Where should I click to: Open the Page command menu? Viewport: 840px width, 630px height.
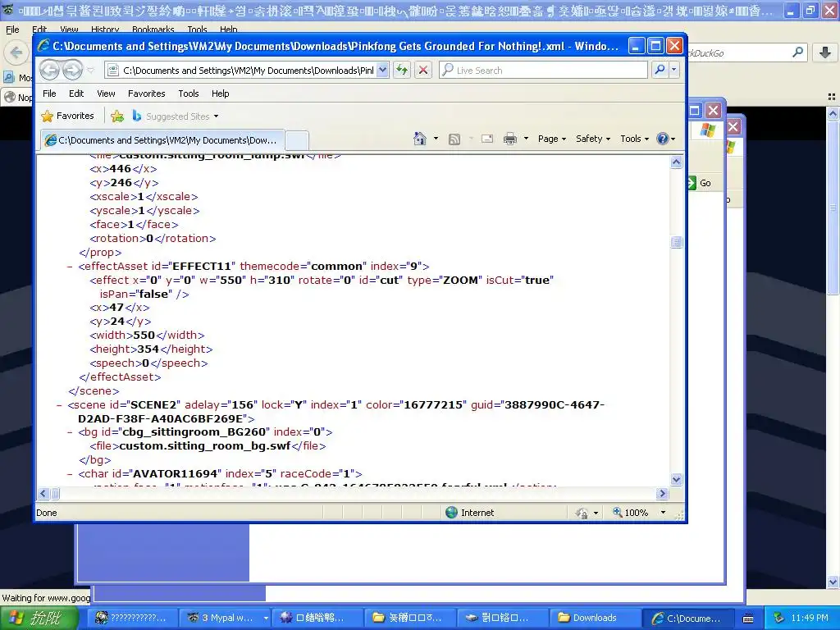pyautogui.click(x=552, y=139)
